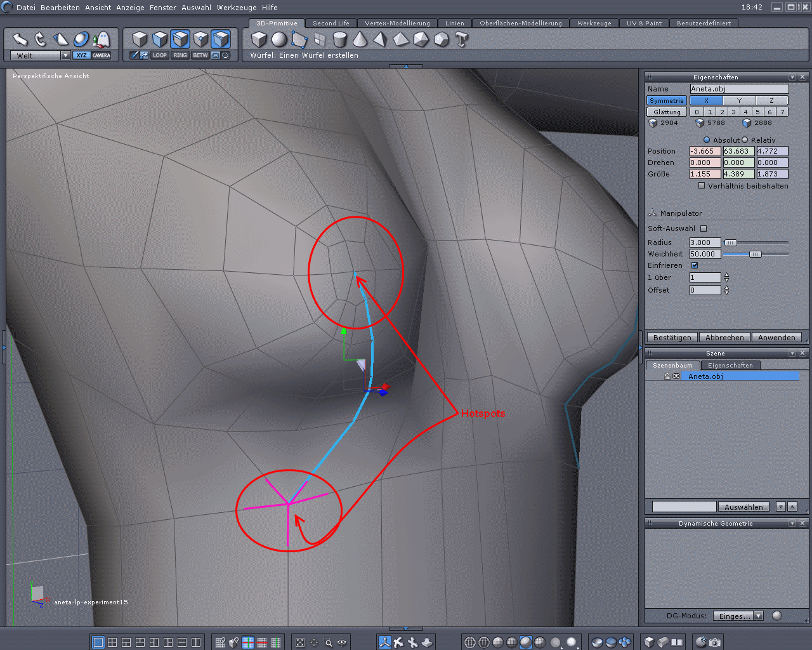Switch to single viewport layout
The height and width of the screenshot is (650, 812).
98,642
